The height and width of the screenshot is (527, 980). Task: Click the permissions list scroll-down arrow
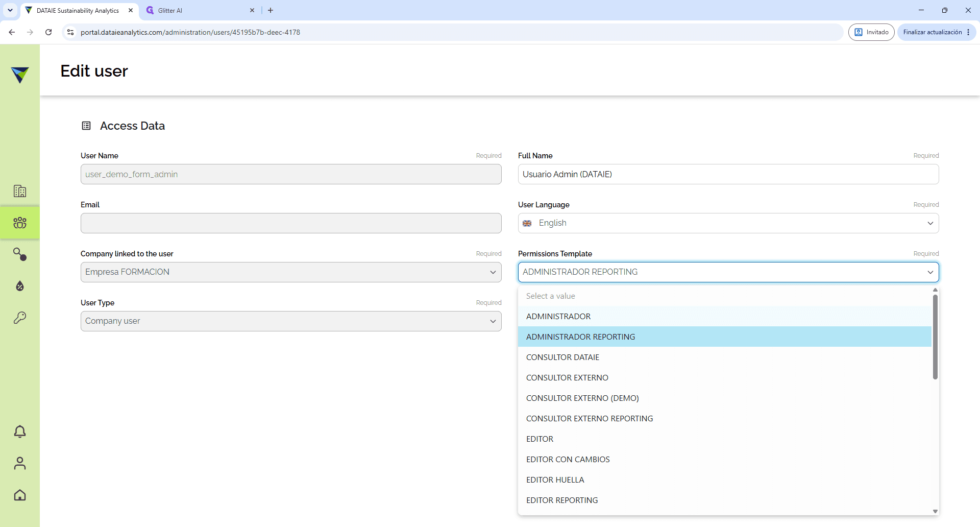[x=935, y=511]
